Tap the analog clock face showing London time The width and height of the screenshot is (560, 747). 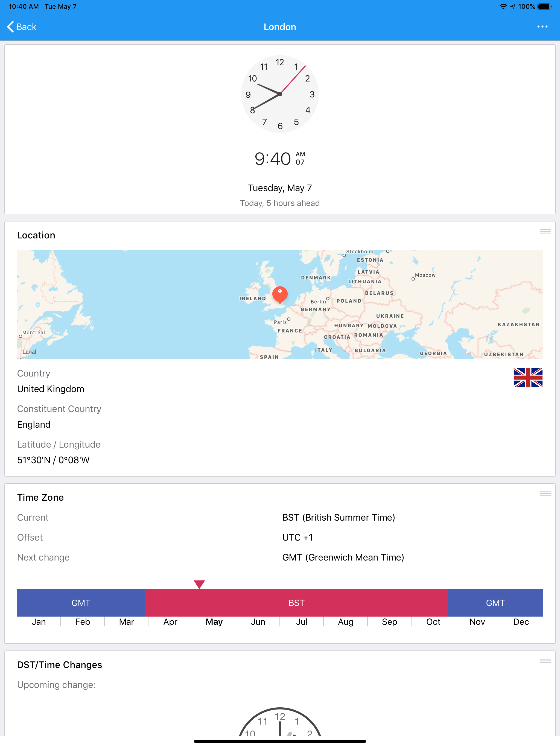(x=280, y=94)
